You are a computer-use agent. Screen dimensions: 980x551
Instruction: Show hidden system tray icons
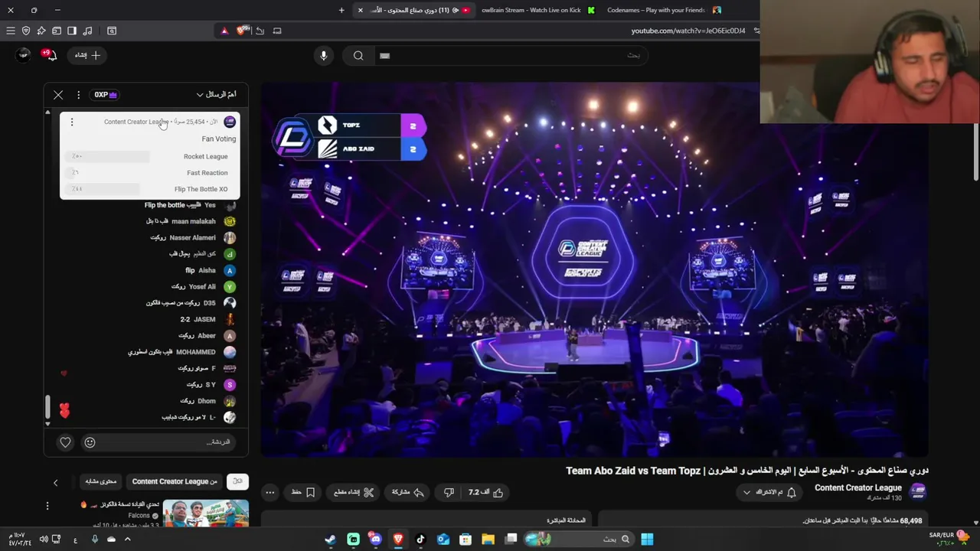point(127,540)
